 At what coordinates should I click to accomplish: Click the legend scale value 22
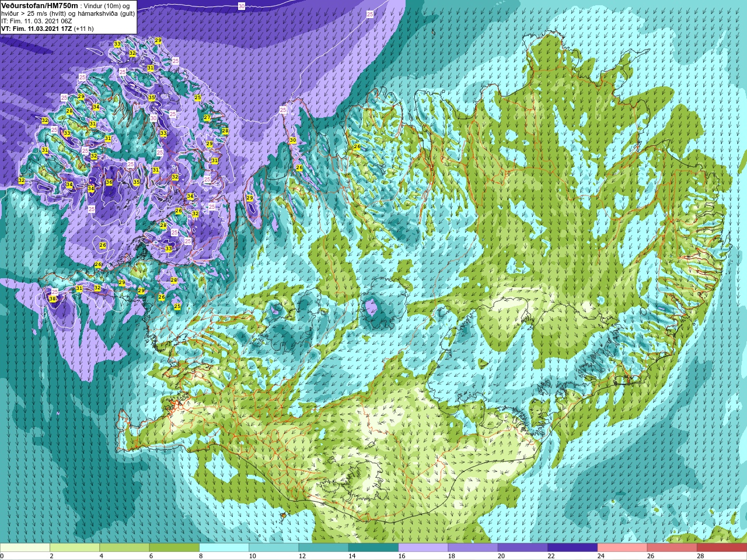click(x=551, y=556)
